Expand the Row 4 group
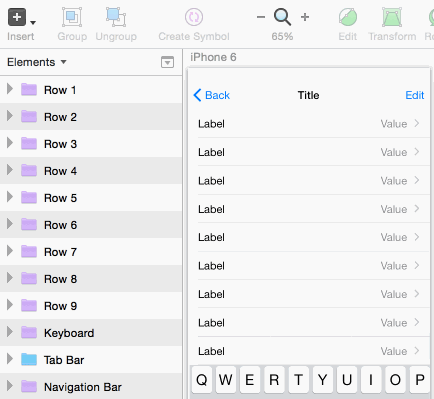 point(10,170)
